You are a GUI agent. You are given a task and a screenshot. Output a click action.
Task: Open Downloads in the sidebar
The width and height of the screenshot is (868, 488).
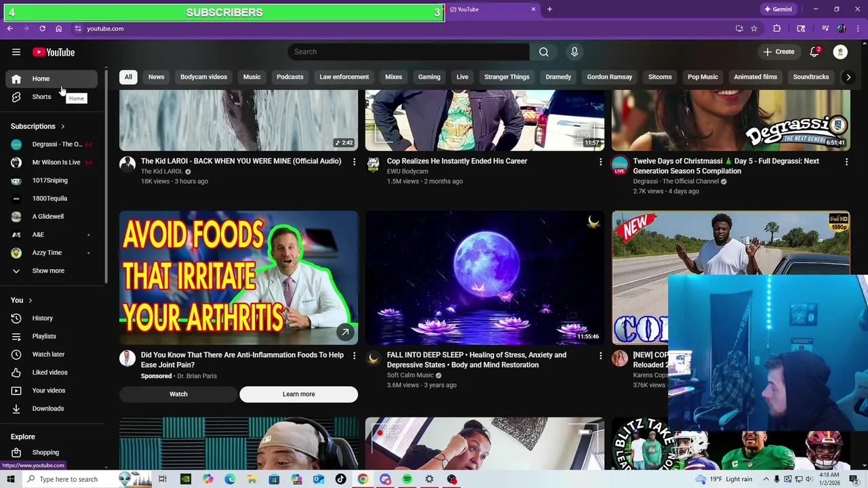(52, 409)
